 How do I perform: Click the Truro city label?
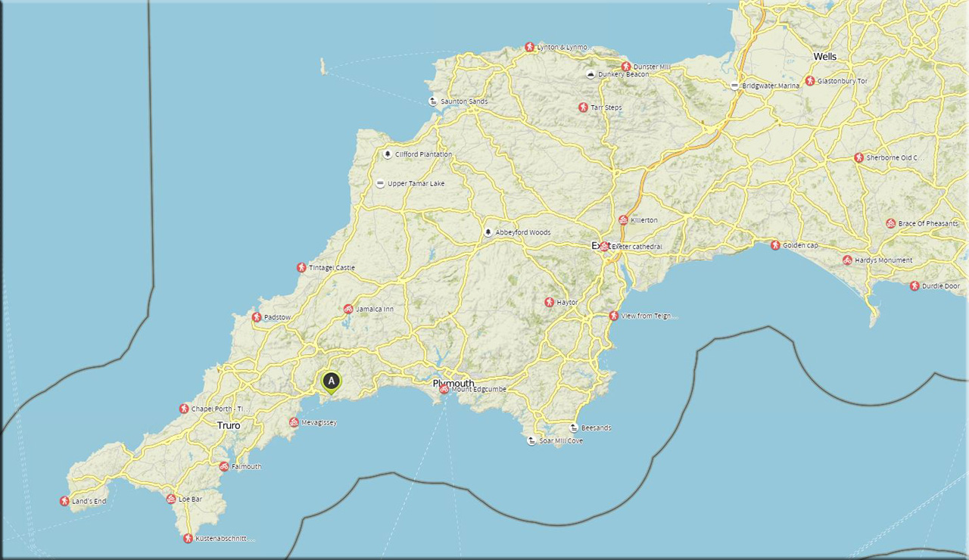(229, 426)
